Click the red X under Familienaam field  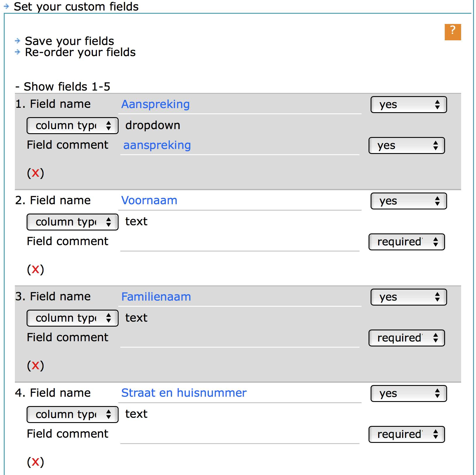tap(35, 365)
